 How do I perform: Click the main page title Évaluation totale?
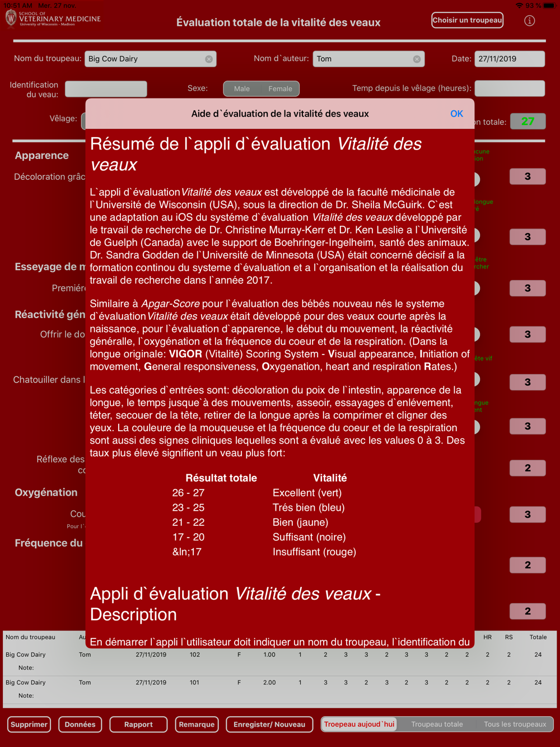pos(278,22)
